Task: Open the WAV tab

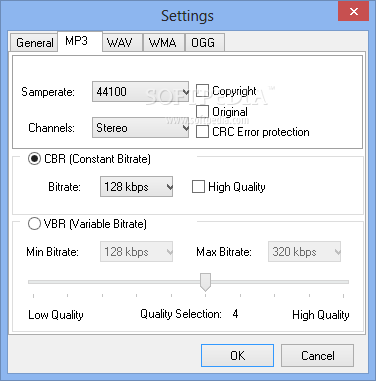Action: (122, 43)
